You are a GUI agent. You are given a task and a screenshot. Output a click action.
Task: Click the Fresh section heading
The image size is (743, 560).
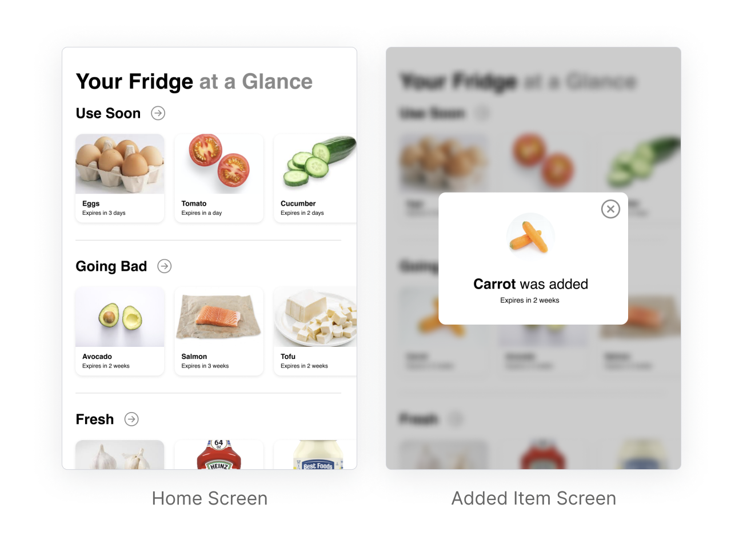95,419
